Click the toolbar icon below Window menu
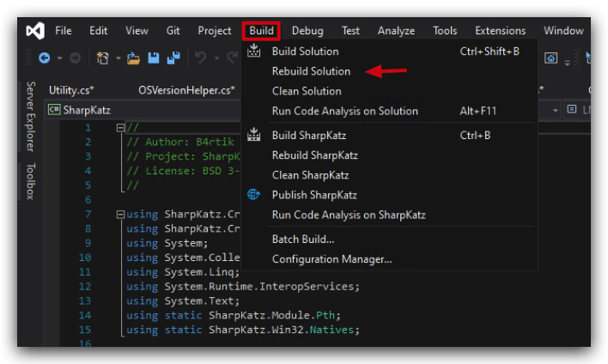 click(550, 58)
